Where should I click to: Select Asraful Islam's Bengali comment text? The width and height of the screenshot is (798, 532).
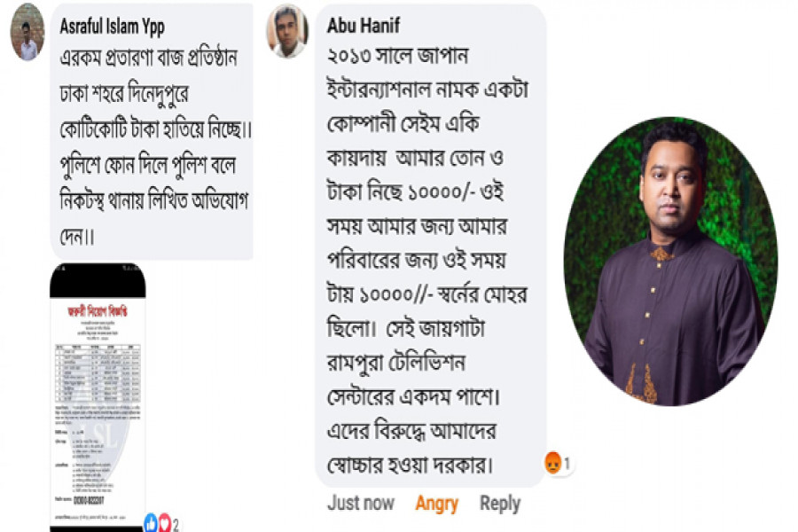[154, 146]
